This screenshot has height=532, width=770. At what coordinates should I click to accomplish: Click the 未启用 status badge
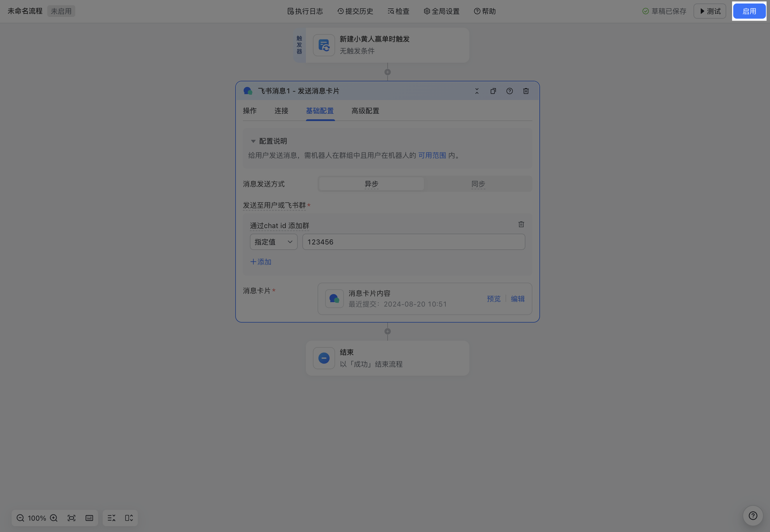pos(61,11)
